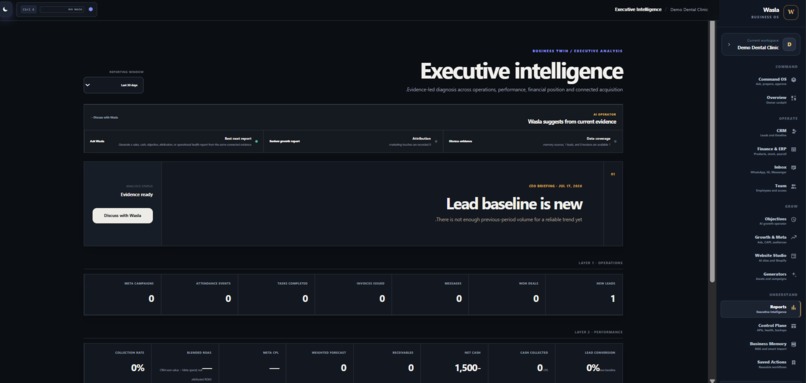This screenshot has height=383, width=806.
Task: Open the Objectives icon in the sidebar
Action: point(794,219)
